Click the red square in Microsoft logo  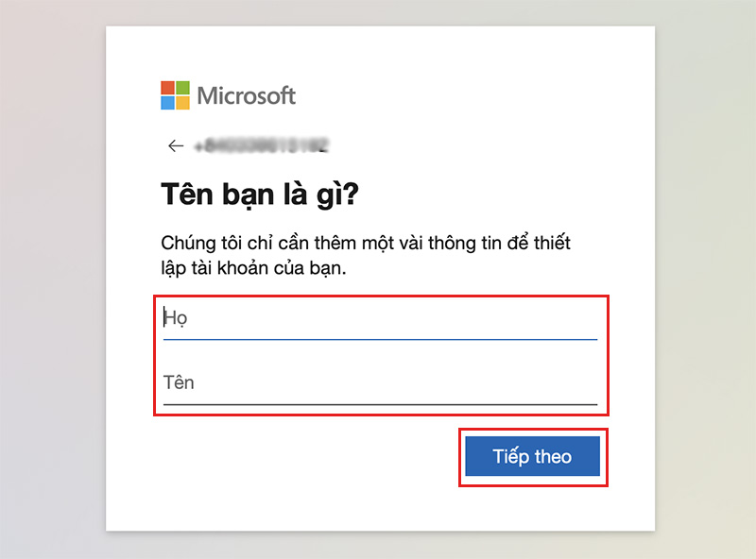pyautogui.click(x=167, y=88)
